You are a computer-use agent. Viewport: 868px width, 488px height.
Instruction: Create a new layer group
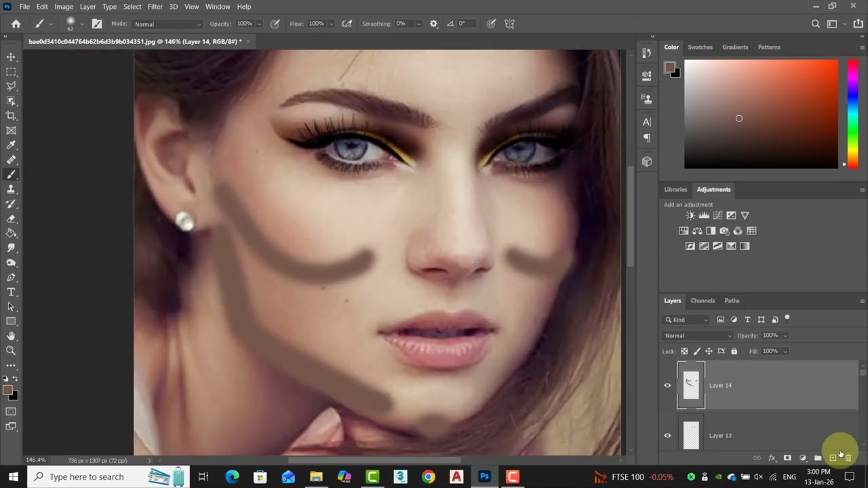click(x=818, y=458)
